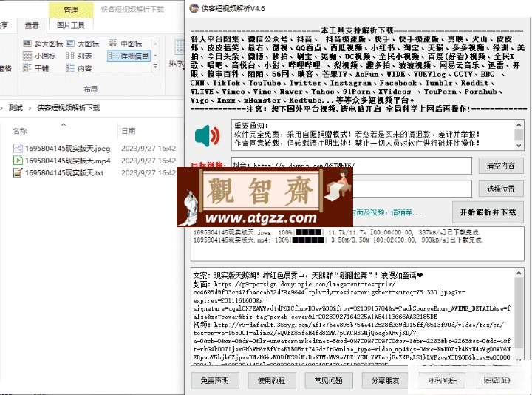The image size is (532, 395).
Task: Click the 排序 sort icon in Explorer
Action: [x=179, y=47]
